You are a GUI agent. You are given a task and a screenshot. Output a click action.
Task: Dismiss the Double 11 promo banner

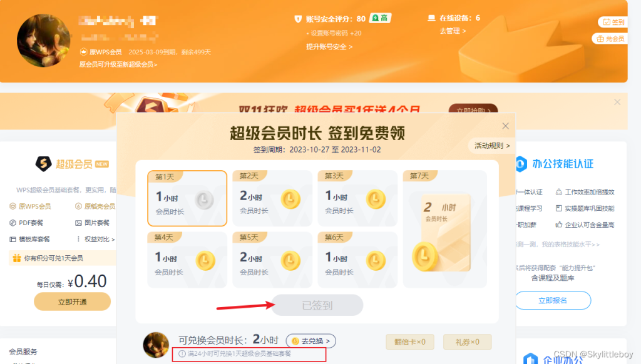[x=617, y=102]
